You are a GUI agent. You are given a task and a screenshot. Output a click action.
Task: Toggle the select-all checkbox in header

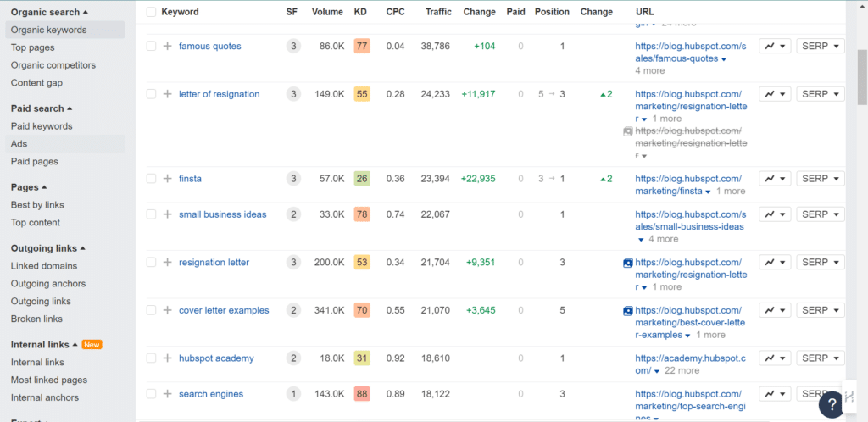coord(151,12)
